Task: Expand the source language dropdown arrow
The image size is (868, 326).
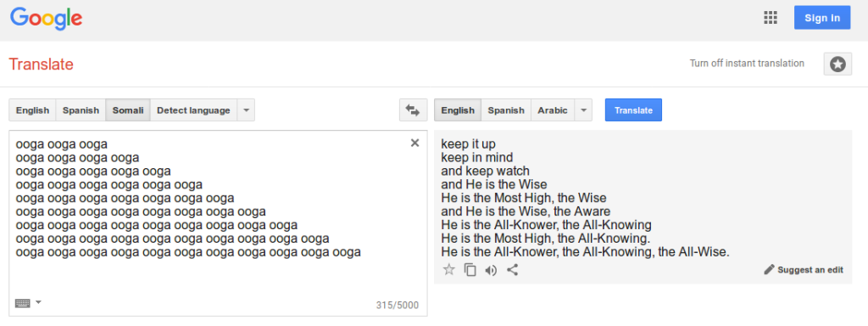Action: (246, 110)
